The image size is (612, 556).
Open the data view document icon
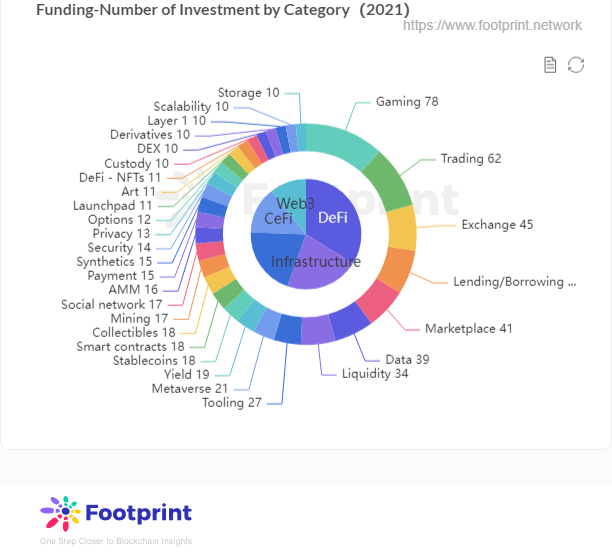pos(550,65)
